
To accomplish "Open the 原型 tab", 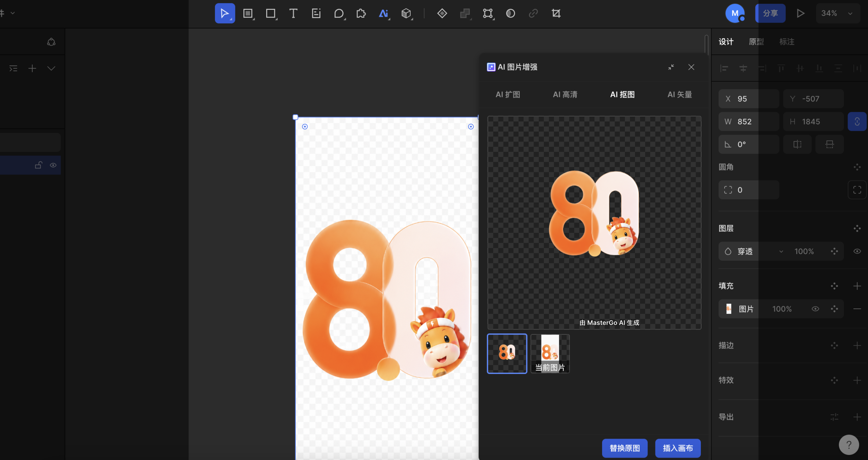I will [x=756, y=42].
